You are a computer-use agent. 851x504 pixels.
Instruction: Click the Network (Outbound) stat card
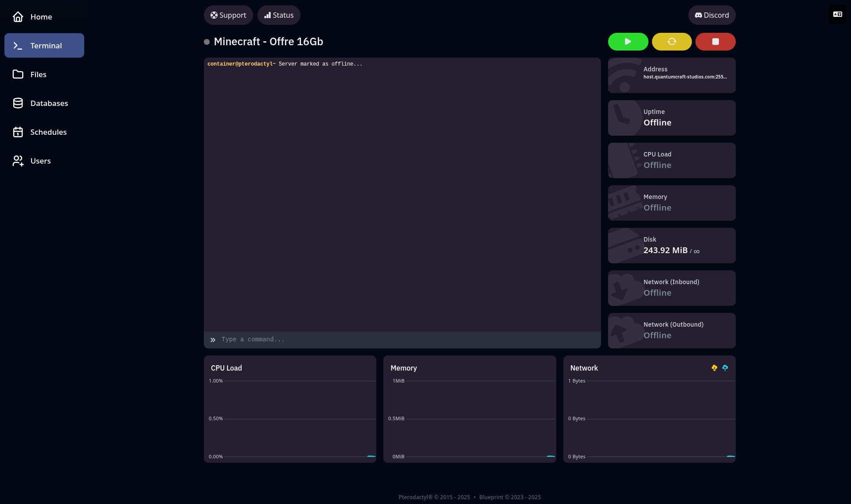pyautogui.click(x=672, y=331)
